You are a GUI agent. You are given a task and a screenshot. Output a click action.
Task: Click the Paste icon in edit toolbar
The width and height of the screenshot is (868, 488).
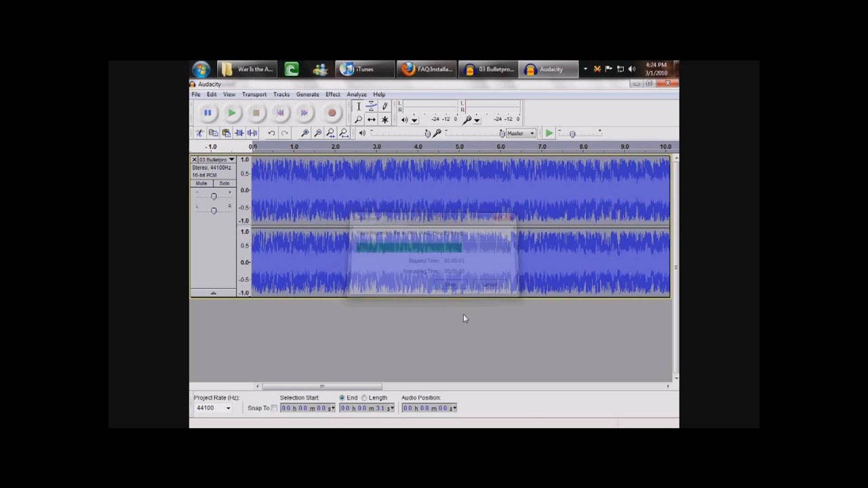[226, 134]
